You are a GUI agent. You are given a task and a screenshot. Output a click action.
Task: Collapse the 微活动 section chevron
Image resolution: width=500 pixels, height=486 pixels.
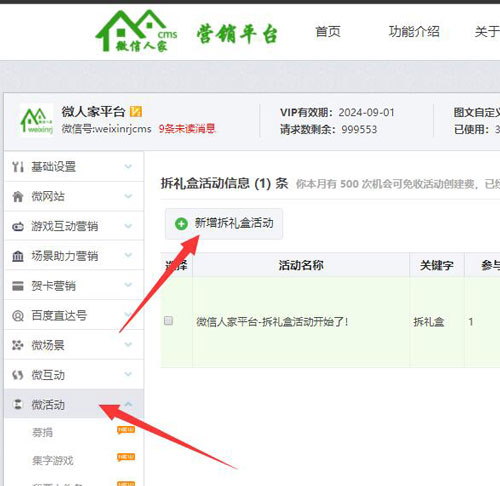point(128,404)
